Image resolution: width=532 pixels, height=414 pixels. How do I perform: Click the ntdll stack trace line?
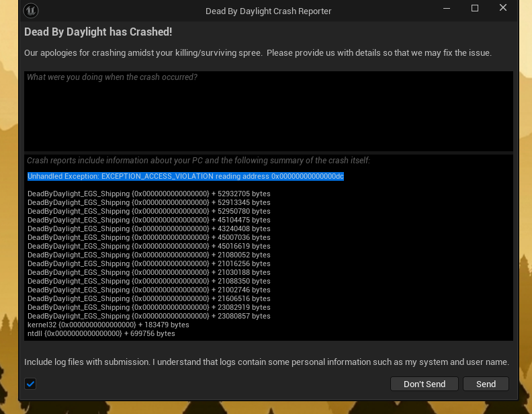click(101, 333)
